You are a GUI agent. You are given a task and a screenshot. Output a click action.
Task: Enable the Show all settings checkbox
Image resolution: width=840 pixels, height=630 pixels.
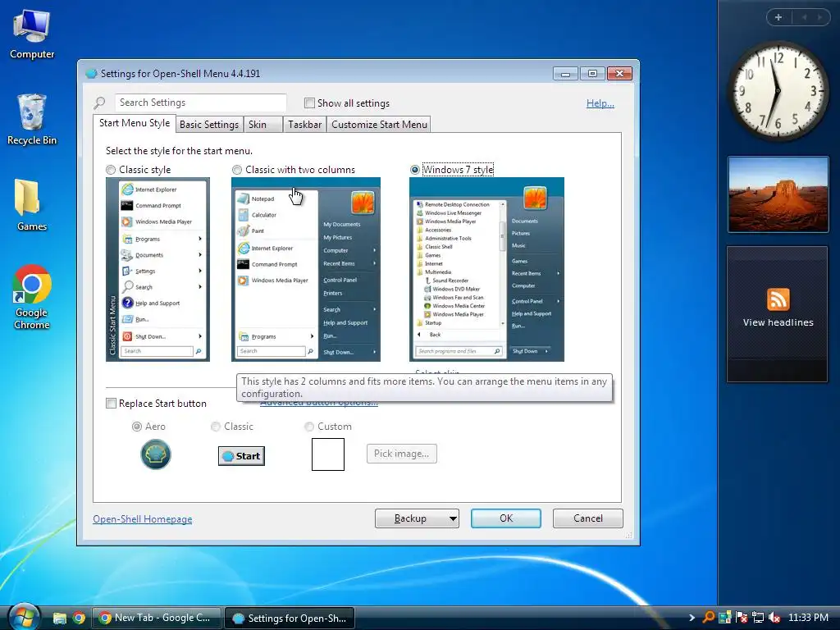[309, 103]
